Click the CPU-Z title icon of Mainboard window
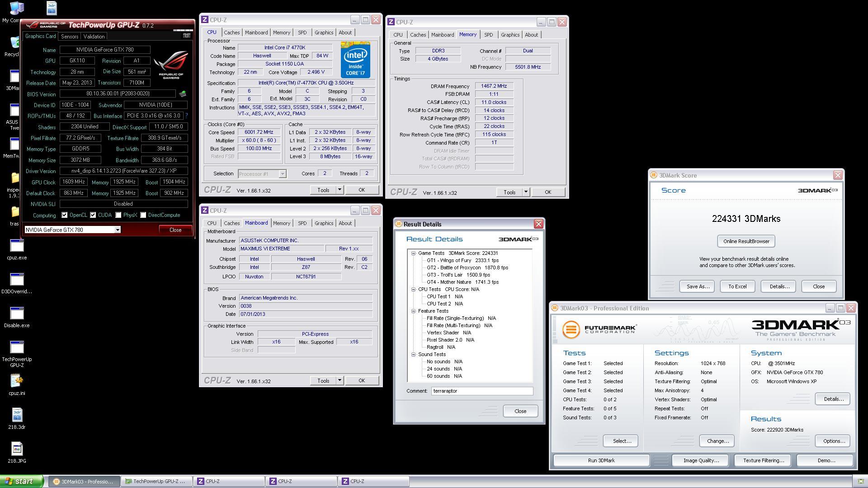The width and height of the screenshot is (868, 488). point(205,211)
